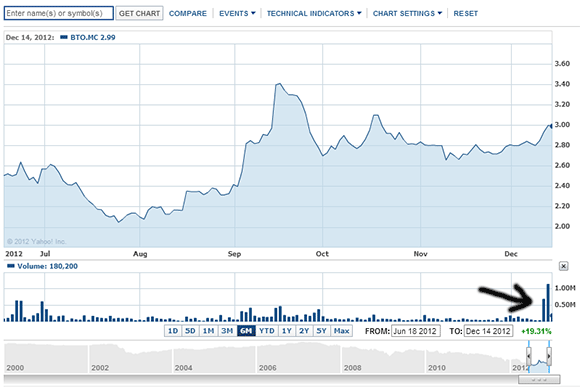Expand the TECHNICAL INDICATORS dropdown

314,13
